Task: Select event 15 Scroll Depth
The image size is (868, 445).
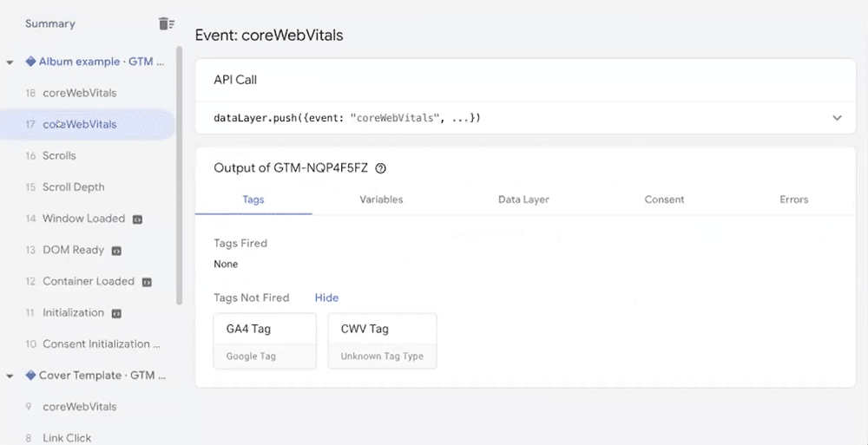Action: (88, 187)
